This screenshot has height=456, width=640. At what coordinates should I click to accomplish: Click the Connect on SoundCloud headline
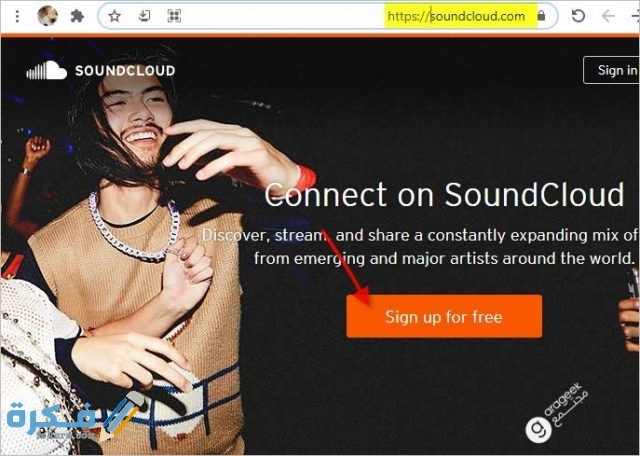point(444,194)
